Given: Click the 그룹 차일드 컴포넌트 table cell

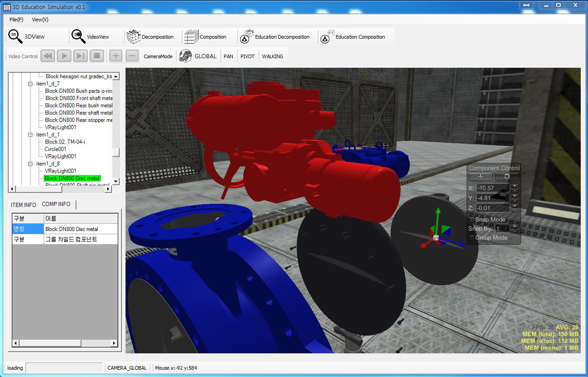Looking at the screenshot, I should coord(81,239).
